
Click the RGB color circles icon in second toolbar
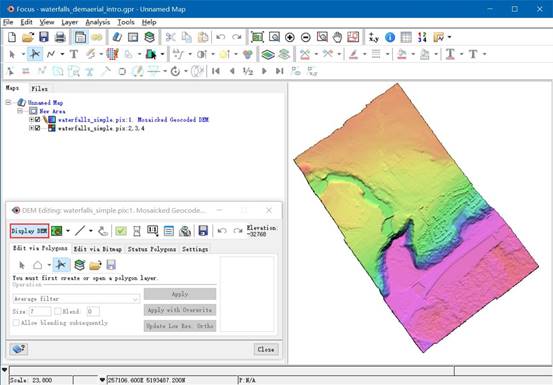(x=248, y=54)
